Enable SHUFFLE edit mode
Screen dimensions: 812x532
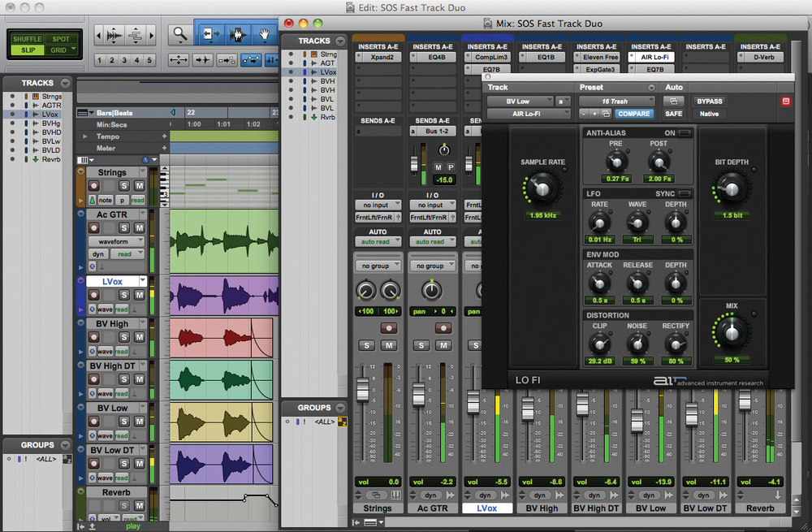click(x=27, y=39)
